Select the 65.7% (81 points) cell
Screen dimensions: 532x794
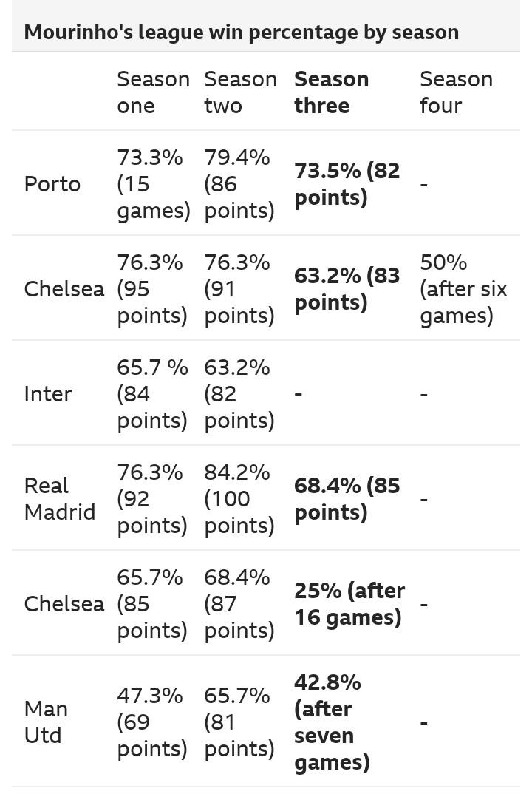(x=239, y=722)
